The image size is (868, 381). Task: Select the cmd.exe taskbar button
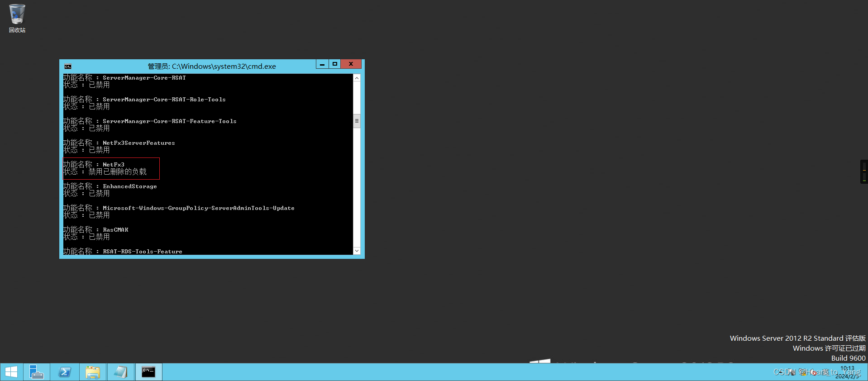tap(148, 372)
